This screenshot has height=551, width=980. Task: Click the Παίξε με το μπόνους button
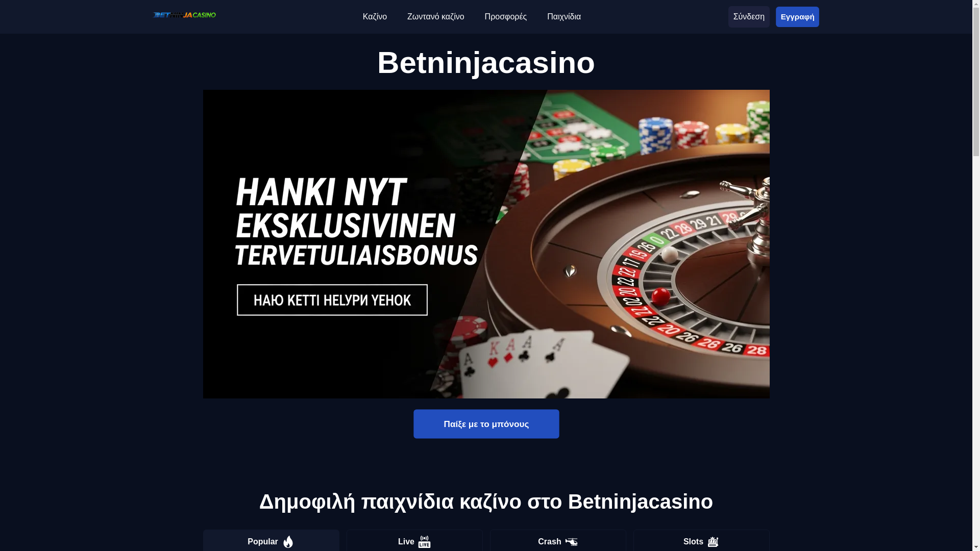coord(486,424)
